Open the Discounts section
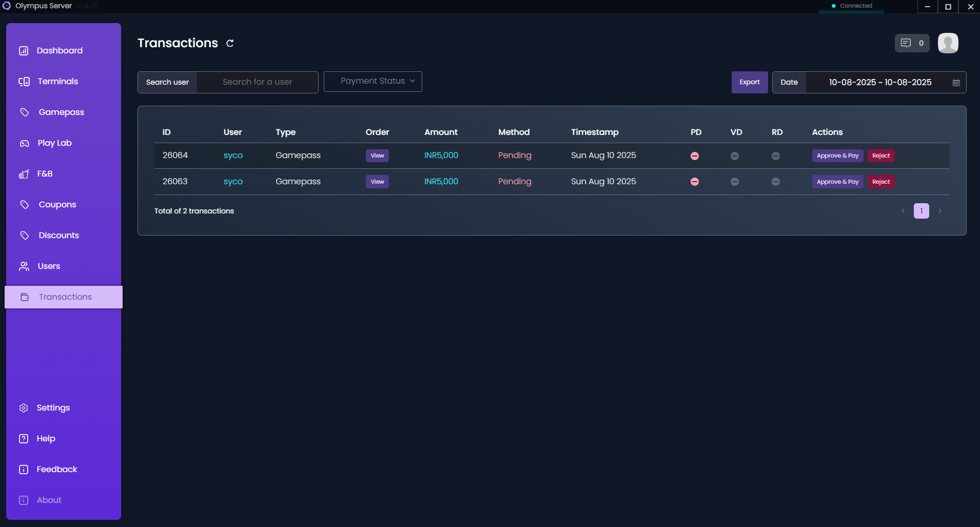The width and height of the screenshot is (980, 527). [x=58, y=235]
